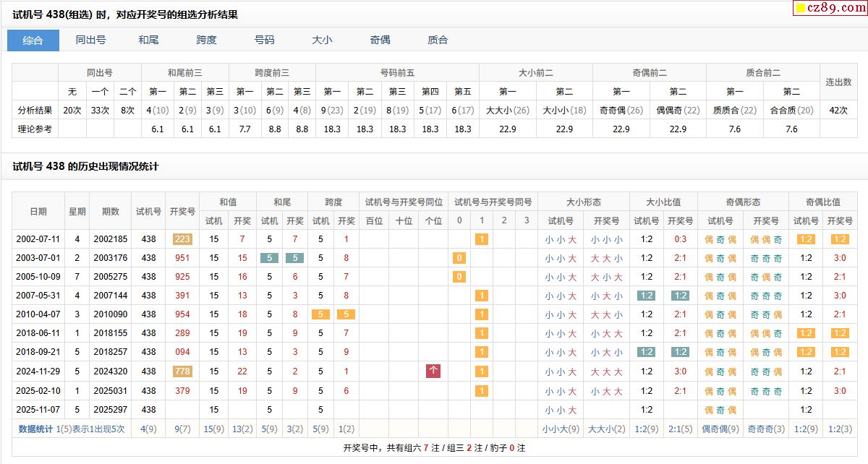Click the red up-arrow icon in the 2024-11-29 row
Viewport: 868px width, 464px height.
click(433, 371)
